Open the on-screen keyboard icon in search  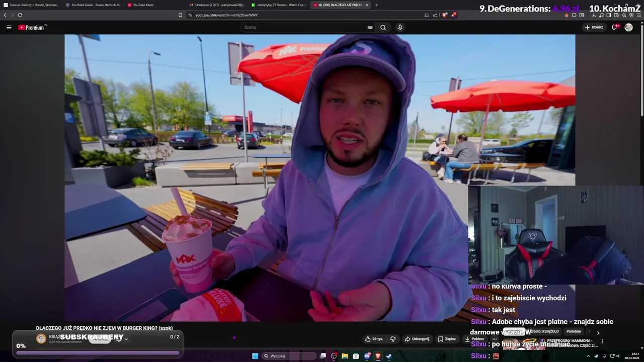click(370, 27)
